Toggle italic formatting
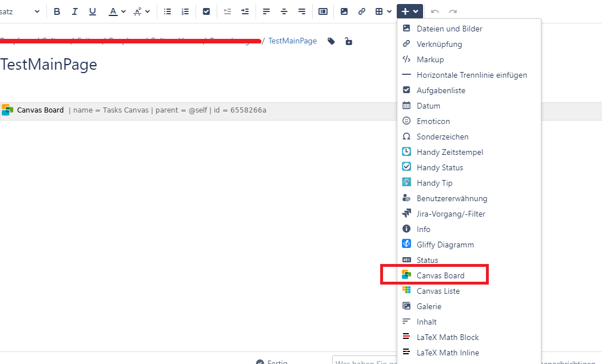This screenshot has width=602, height=364. click(74, 11)
